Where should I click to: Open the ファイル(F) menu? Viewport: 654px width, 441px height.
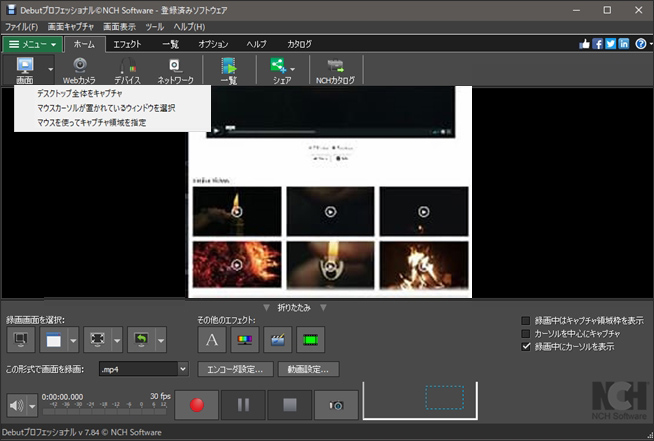click(x=21, y=27)
